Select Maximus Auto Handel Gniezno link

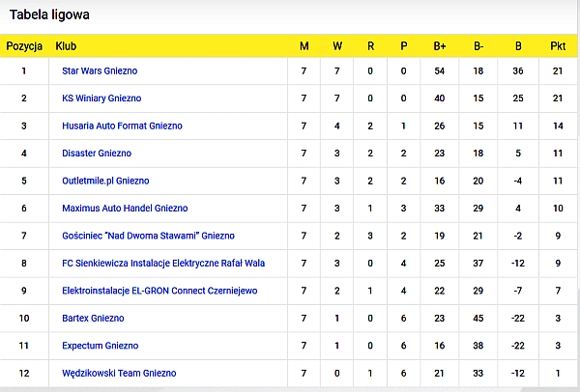125,208
